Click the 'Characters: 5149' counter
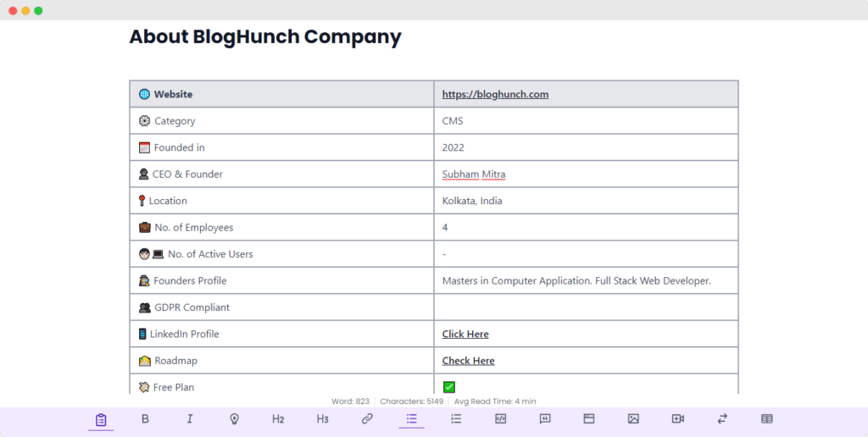The image size is (868, 437). pyautogui.click(x=412, y=401)
